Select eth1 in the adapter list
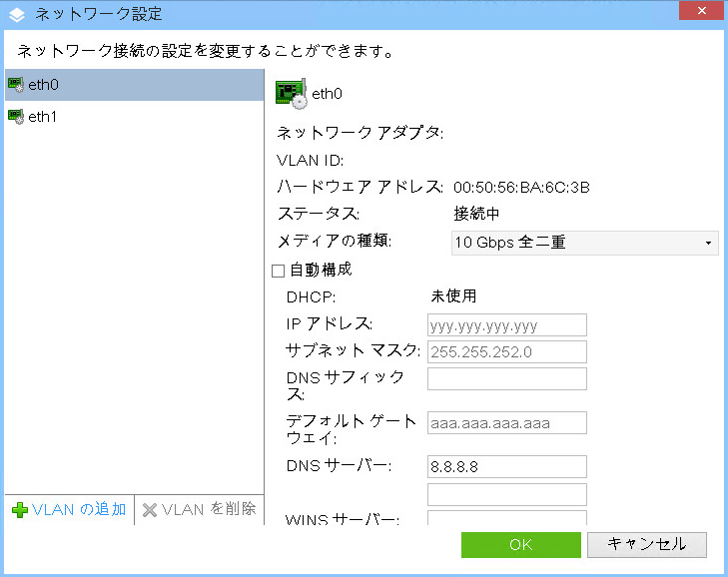This screenshot has width=728, height=577. [x=44, y=117]
